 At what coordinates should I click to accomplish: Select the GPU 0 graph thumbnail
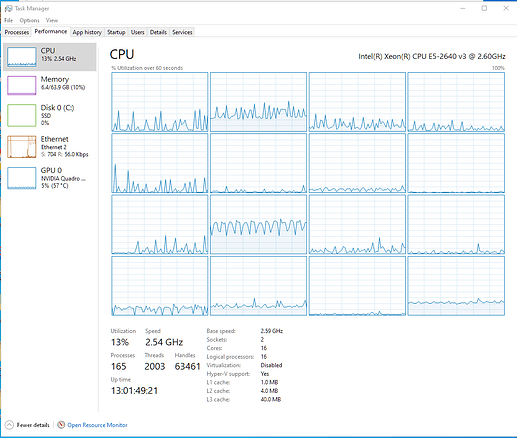[x=22, y=178]
